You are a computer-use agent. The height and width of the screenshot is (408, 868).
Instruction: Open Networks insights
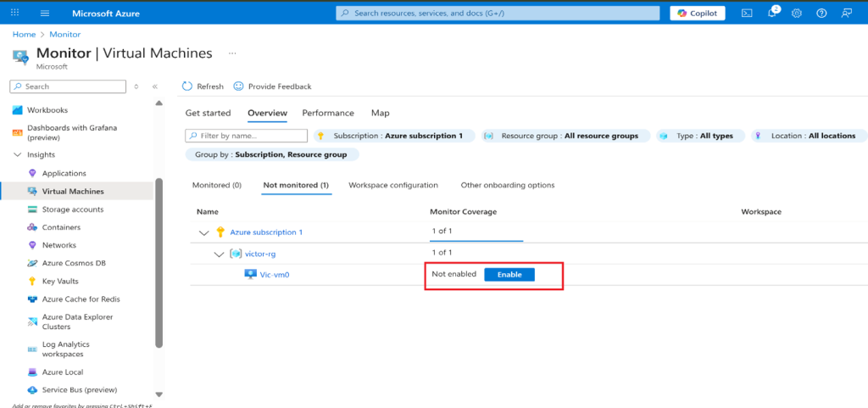59,244
